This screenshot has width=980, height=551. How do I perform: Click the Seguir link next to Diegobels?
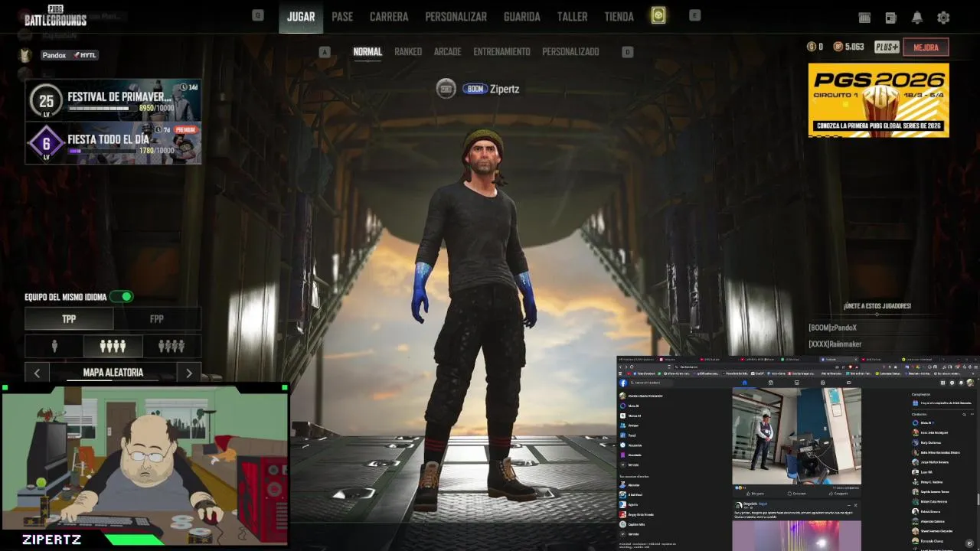pos(763,504)
